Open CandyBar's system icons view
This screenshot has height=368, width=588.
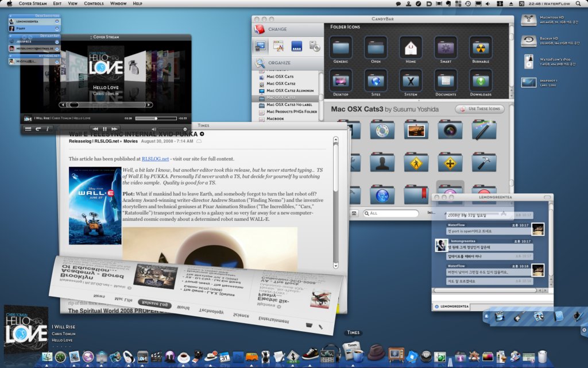[x=260, y=46]
